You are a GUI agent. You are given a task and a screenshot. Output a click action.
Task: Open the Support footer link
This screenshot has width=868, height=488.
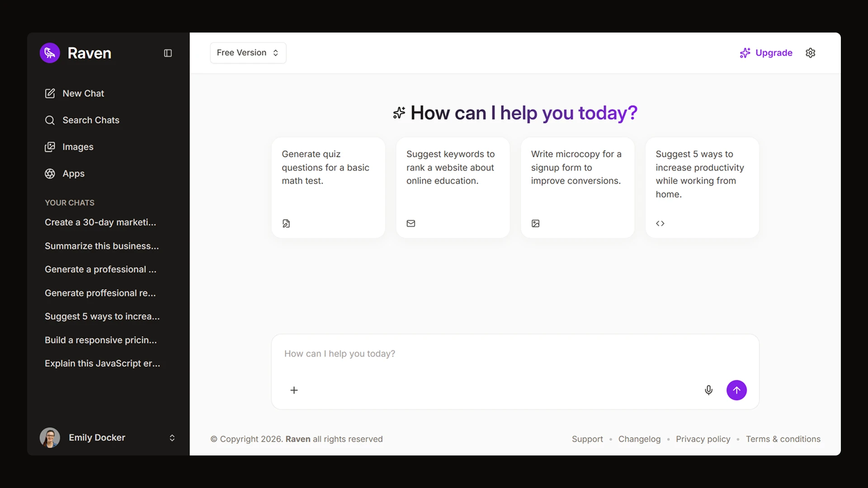pyautogui.click(x=587, y=439)
